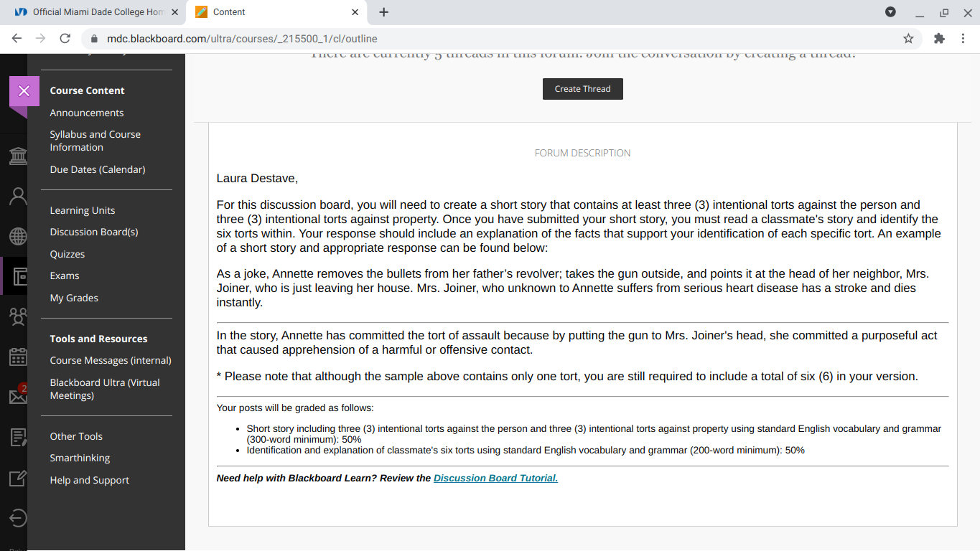Open the Organizations people icon
This screenshot has width=980, height=551.
pos(17,316)
